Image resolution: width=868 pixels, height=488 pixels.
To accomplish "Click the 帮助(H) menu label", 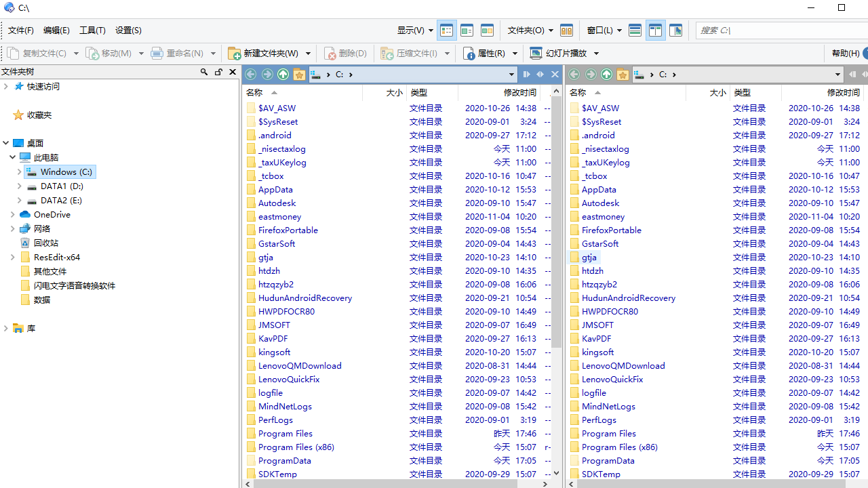I will (x=846, y=53).
